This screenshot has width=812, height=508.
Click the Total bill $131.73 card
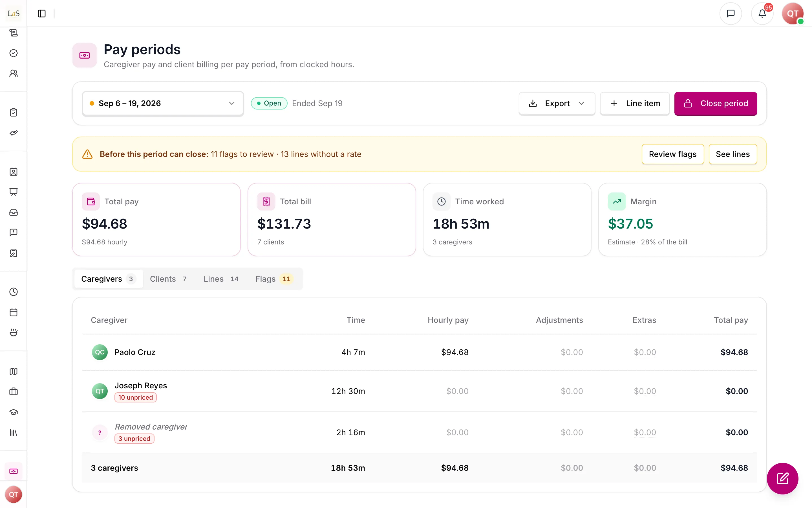pos(332,219)
